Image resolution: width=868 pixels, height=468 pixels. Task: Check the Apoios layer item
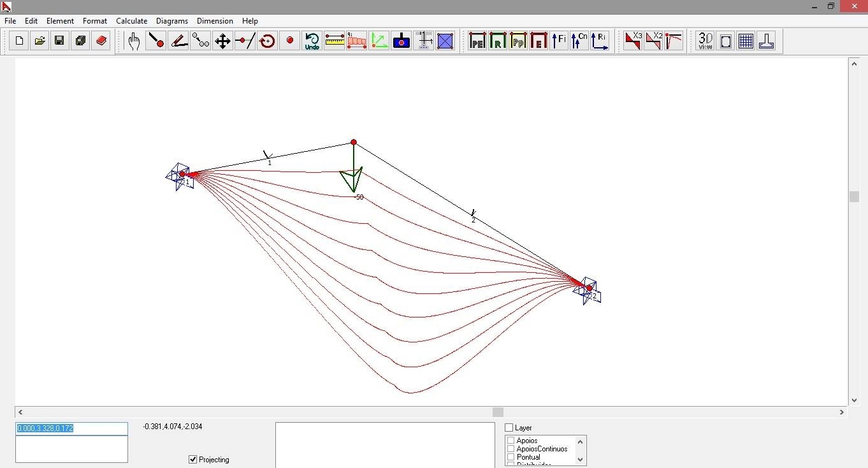click(511, 441)
